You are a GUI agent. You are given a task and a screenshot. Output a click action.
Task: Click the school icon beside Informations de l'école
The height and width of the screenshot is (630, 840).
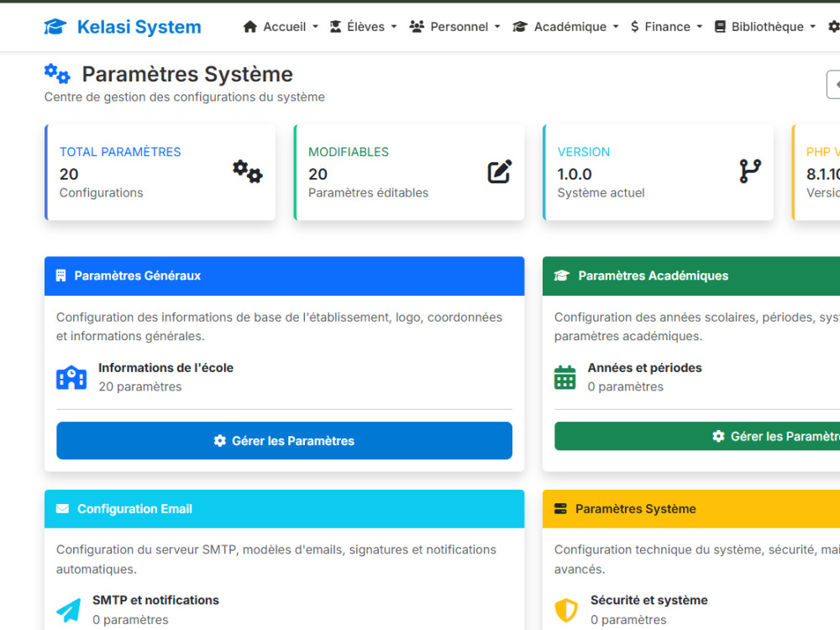point(71,378)
